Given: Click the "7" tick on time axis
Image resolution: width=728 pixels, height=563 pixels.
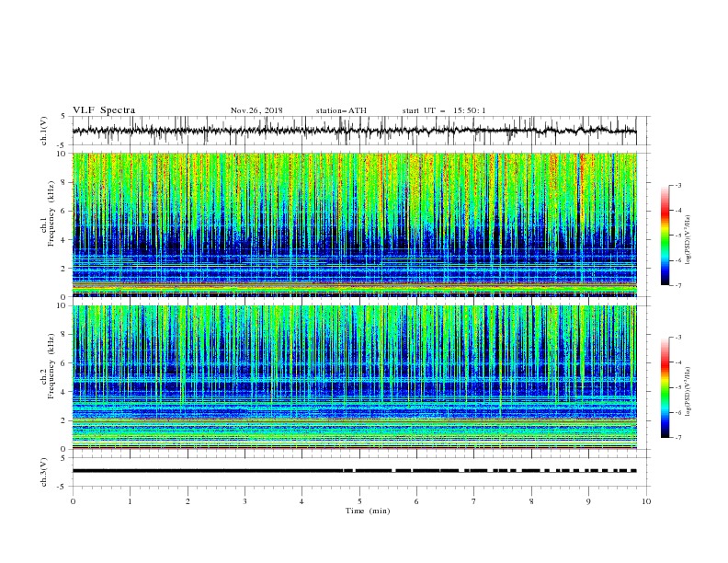Looking at the screenshot, I should [x=474, y=501].
